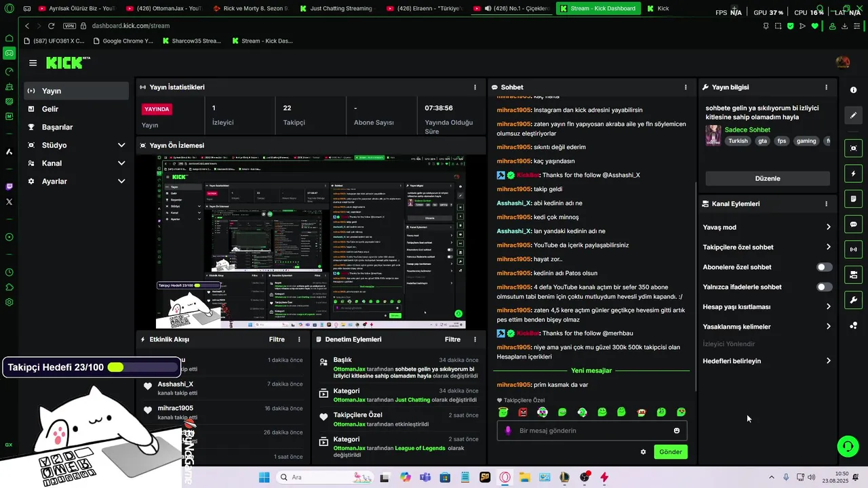This screenshot has width=868, height=488.
Task: Open the emoji picker smiley in message box
Action: click(x=677, y=430)
